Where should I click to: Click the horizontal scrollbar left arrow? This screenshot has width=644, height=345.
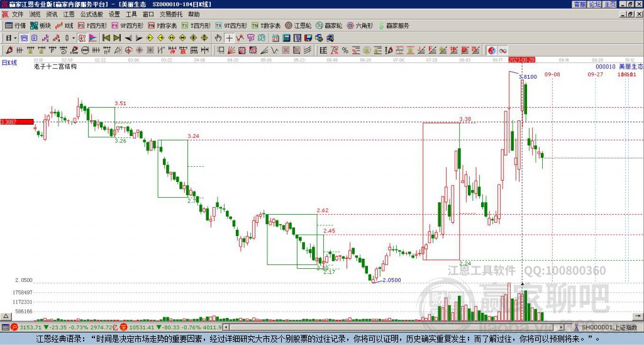tap(226, 327)
